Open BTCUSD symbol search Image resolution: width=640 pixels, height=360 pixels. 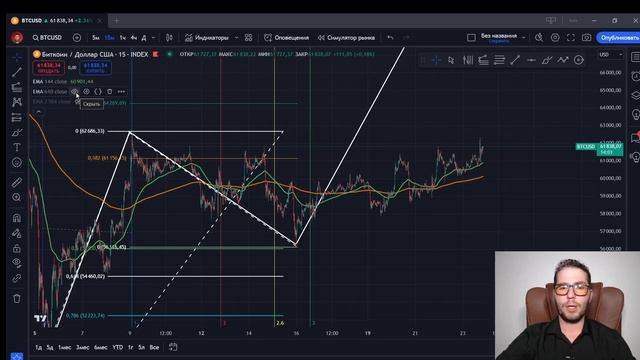[x=47, y=38]
